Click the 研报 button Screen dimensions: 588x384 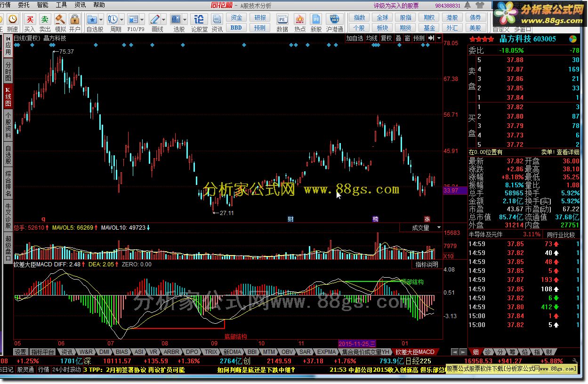(x=260, y=17)
